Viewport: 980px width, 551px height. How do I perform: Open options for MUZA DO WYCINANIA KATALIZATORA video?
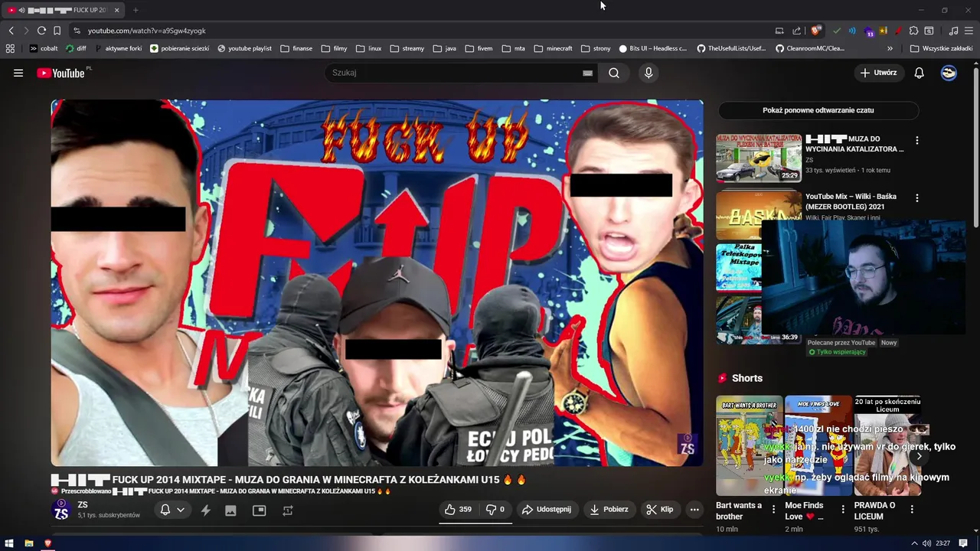917,141
